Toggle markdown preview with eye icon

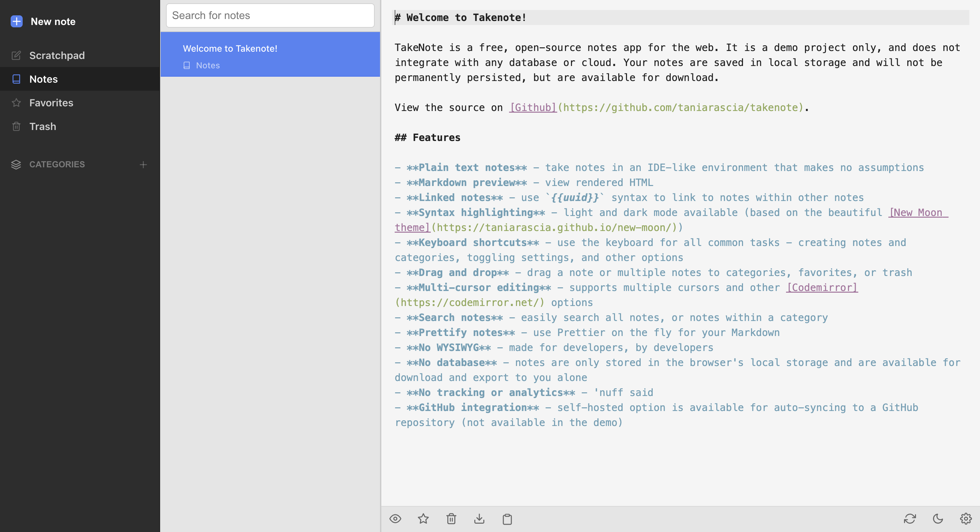click(x=395, y=519)
